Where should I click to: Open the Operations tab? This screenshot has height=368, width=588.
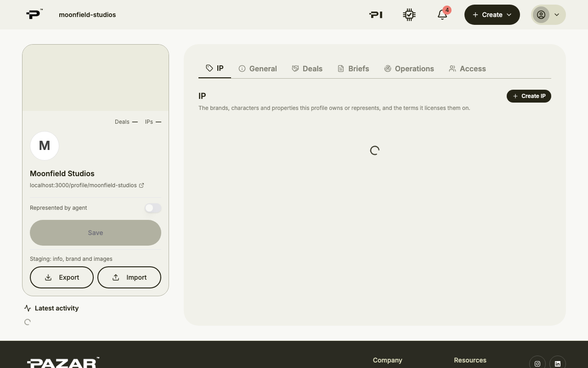(409, 69)
